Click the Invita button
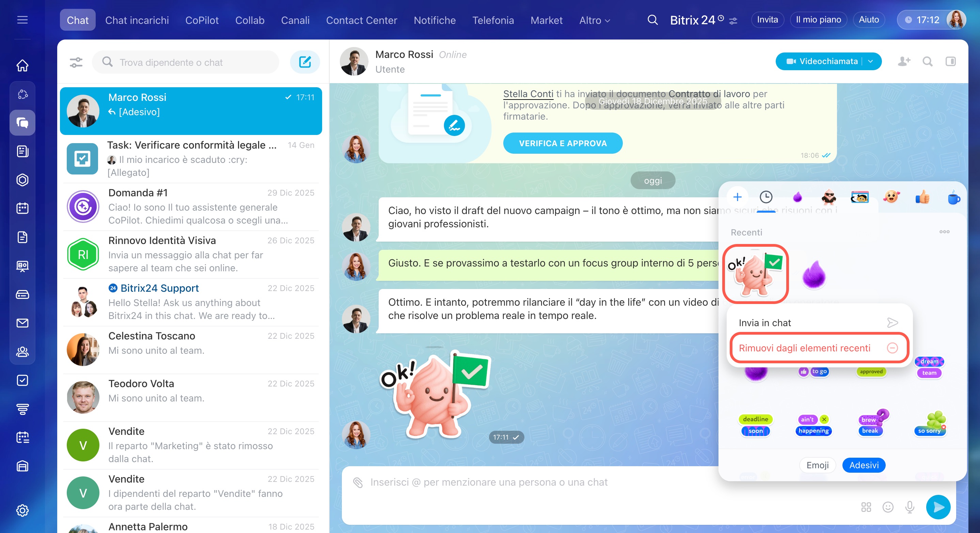The height and width of the screenshot is (533, 980). point(767,20)
